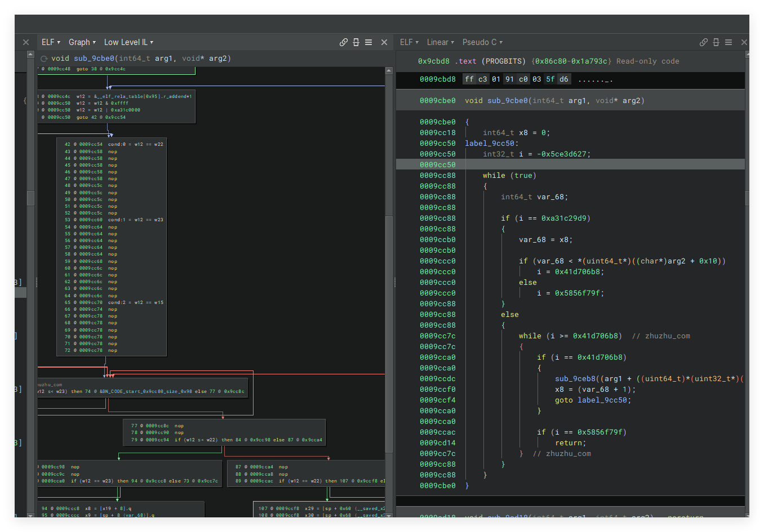Click the split pane icon in the graph pane header
The image size is (764, 532).
[x=356, y=42]
